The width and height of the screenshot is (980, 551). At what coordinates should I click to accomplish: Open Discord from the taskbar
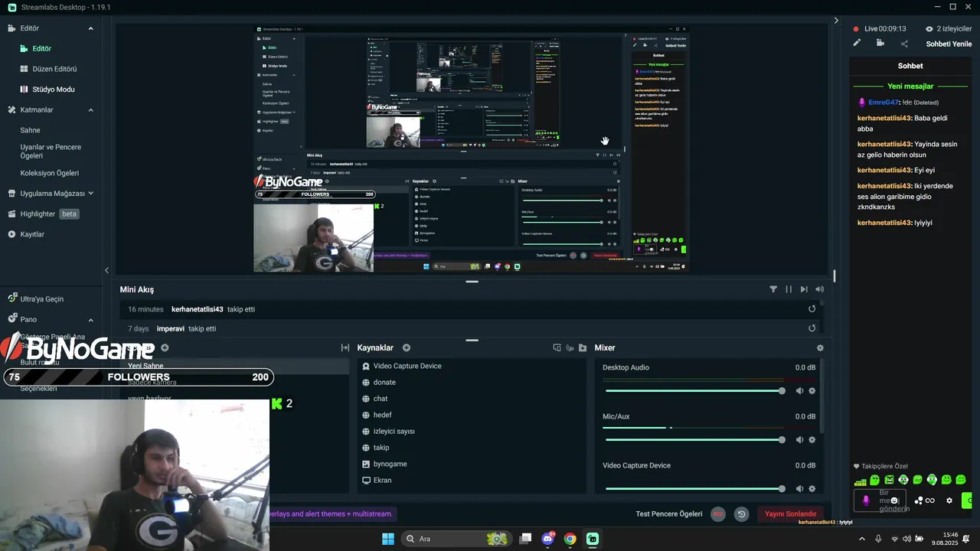click(548, 539)
